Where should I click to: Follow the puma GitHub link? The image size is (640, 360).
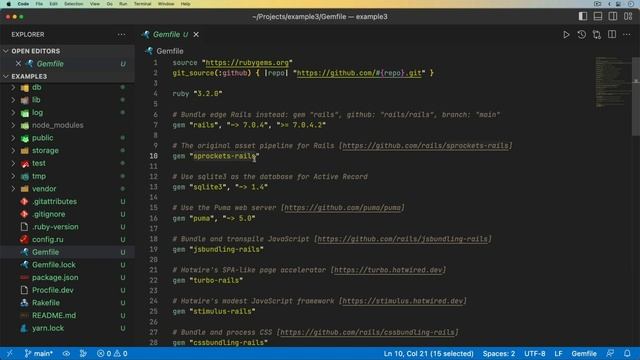(342, 208)
